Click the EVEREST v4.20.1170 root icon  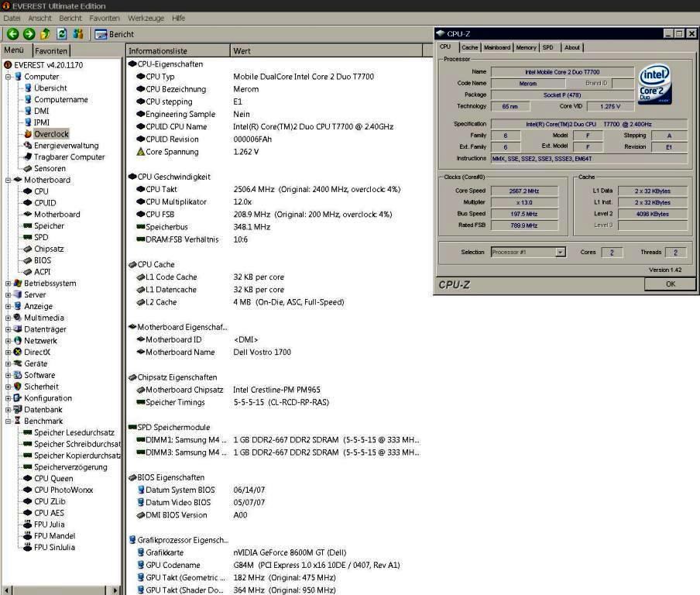8,65
